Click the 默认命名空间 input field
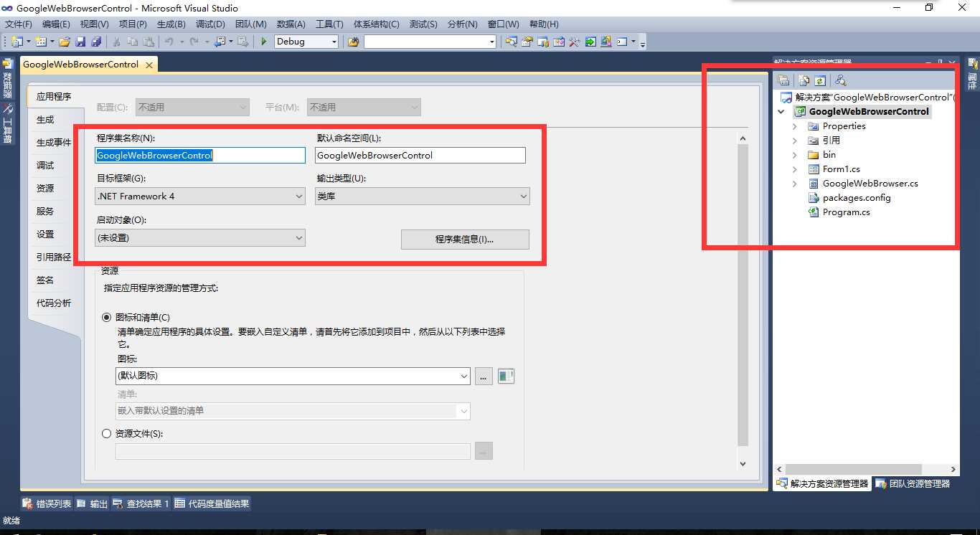This screenshot has height=535, width=980. click(420, 155)
